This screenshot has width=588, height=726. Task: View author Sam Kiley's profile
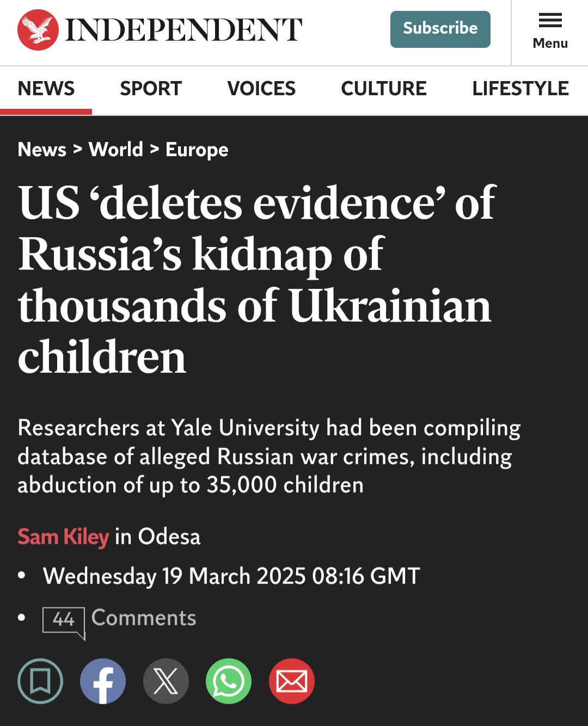[63, 537]
